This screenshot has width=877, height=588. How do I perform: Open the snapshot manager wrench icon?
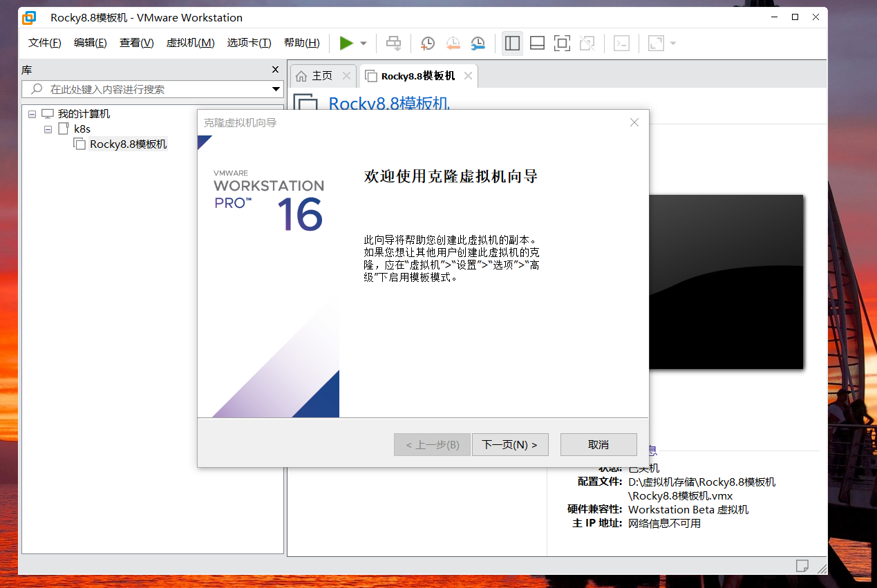tap(478, 44)
